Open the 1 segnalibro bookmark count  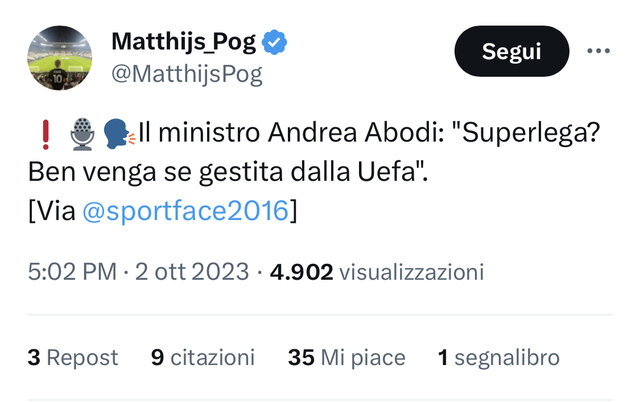point(498,358)
